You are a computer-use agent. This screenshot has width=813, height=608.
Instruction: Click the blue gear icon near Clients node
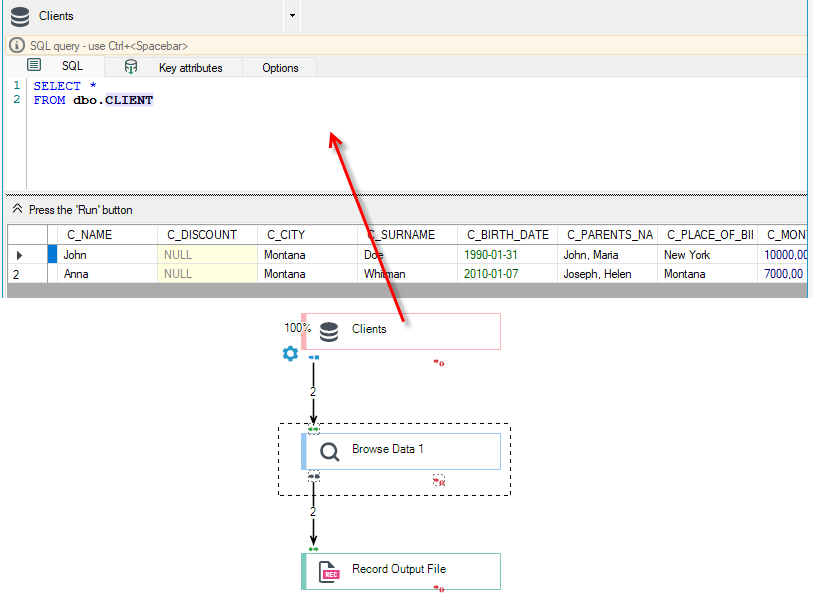(290, 354)
